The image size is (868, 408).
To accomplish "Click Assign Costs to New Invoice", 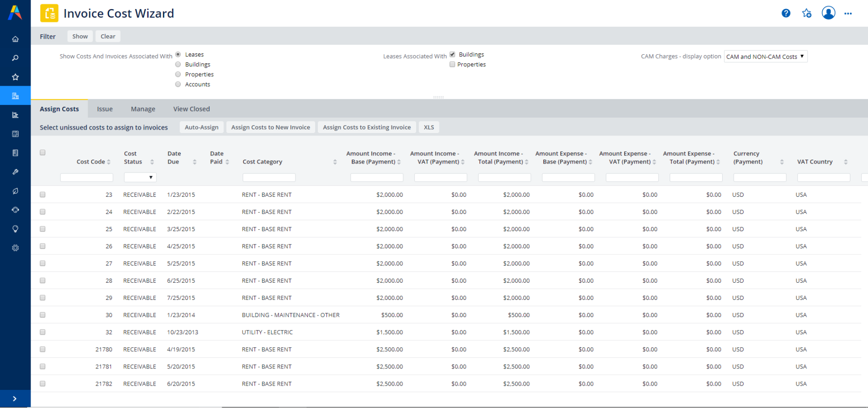I will point(270,127).
